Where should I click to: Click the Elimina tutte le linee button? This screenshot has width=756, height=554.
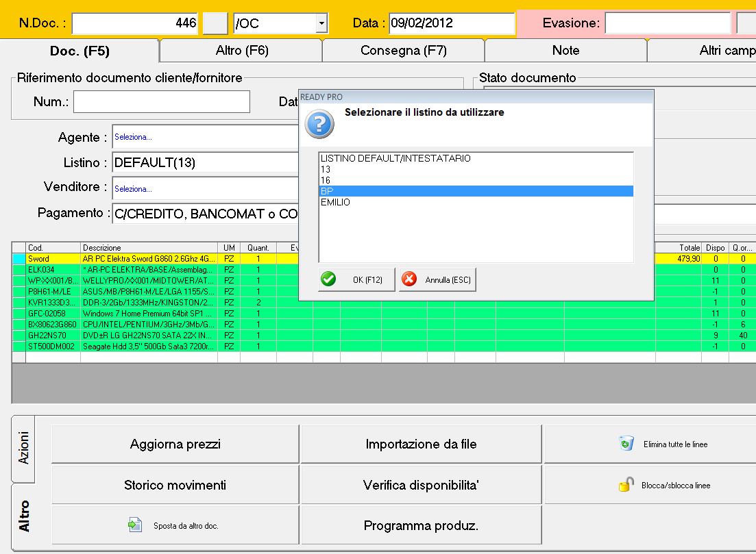point(650,444)
